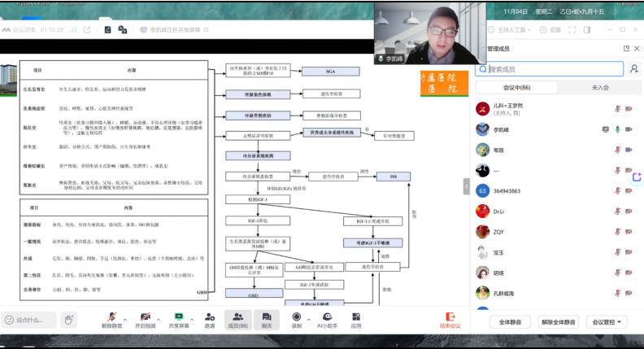This screenshot has height=349, width=644.
Task: Switch to the 未入会 tab
Action: [600, 87]
